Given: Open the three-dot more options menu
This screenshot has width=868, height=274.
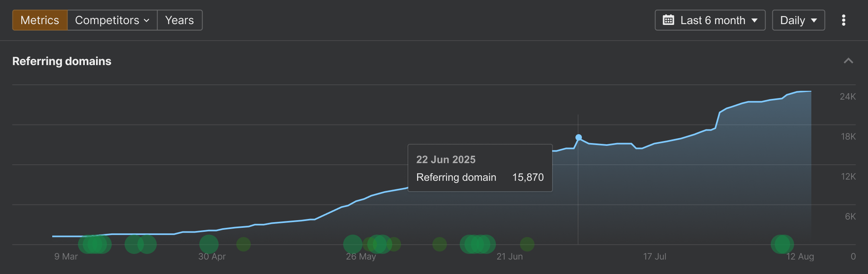Looking at the screenshot, I should click(x=843, y=20).
